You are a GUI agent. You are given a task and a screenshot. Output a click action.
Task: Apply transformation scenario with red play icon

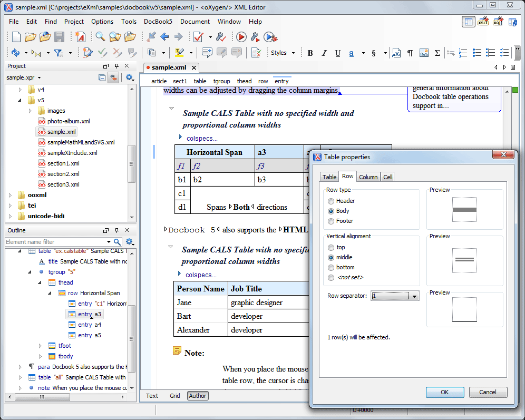click(x=241, y=37)
